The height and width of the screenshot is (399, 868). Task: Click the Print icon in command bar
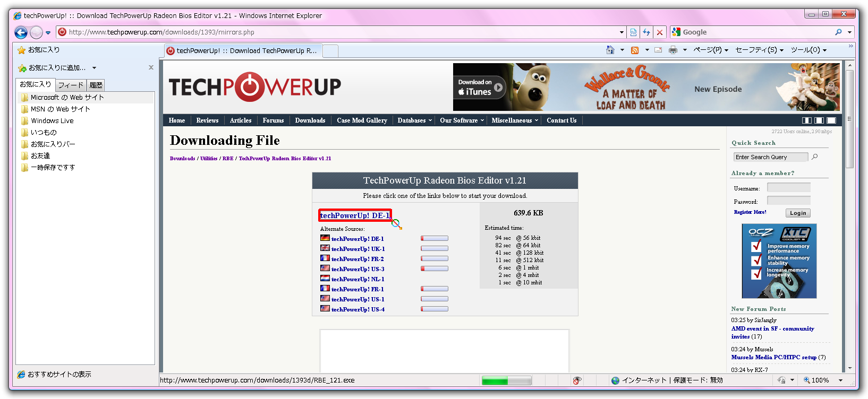pyautogui.click(x=673, y=50)
